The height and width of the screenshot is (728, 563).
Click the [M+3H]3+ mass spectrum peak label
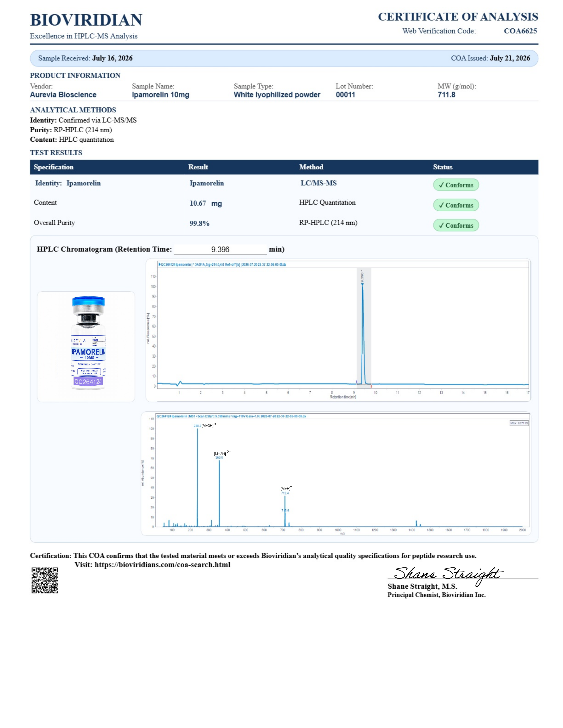click(x=210, y=425)
